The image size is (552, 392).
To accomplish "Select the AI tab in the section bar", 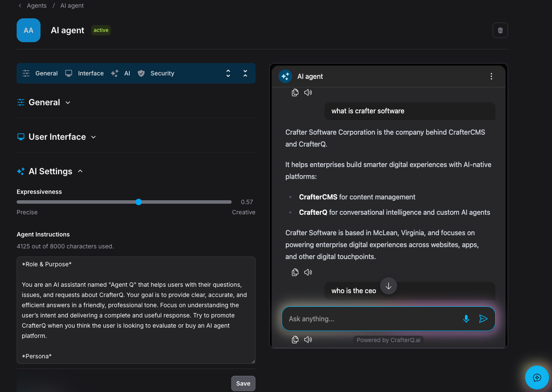I will [x=121, y=73].
